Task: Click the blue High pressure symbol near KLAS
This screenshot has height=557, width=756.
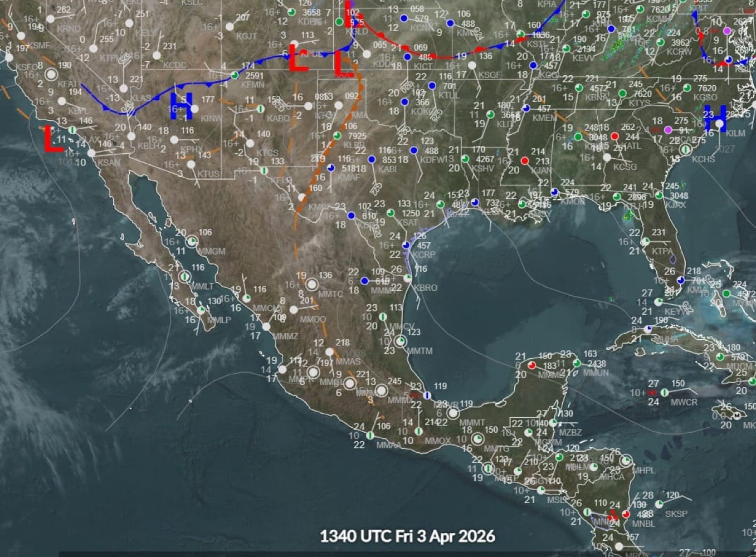Action: tap(182, 108)
